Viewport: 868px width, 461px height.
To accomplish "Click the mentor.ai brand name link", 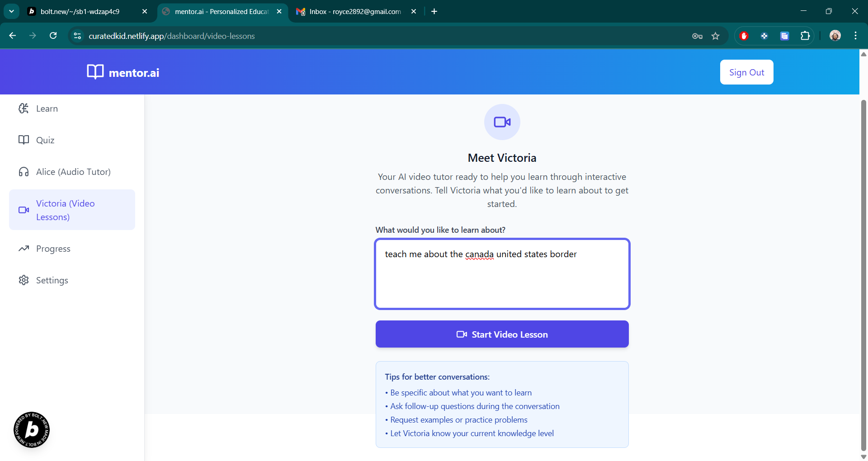I will pos(134,73).
